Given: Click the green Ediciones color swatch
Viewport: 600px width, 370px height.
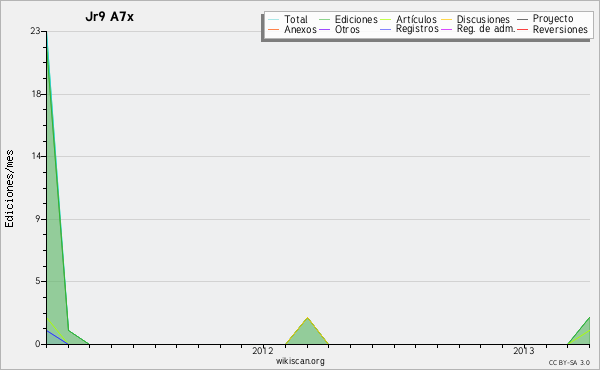Looking at the screenshot, I should pyautogui.click(x=324, y=19).
